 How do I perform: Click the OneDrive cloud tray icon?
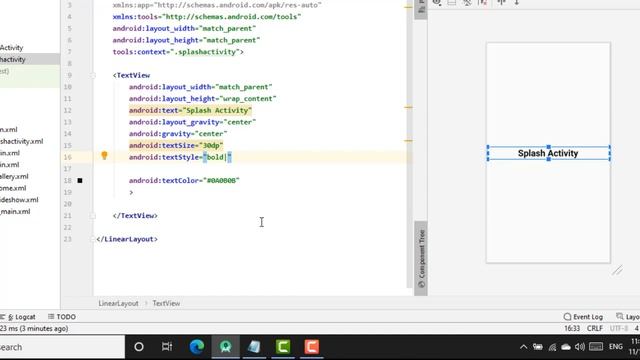point(566,347)
